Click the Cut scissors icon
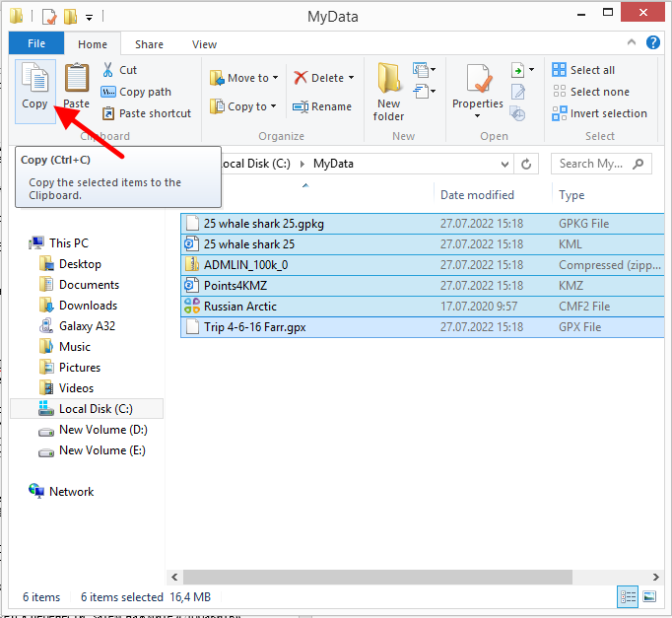This screenshot has height=618, width=672. [108, 70]
